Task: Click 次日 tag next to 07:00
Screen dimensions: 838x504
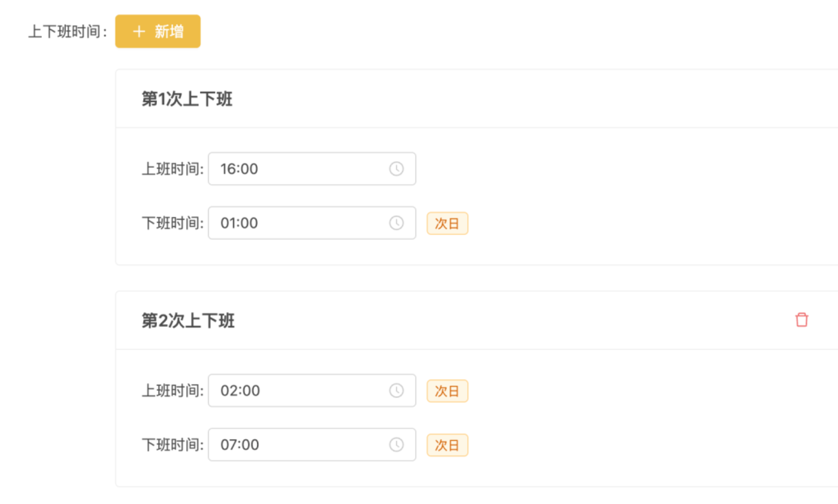Action: point(447,445)
